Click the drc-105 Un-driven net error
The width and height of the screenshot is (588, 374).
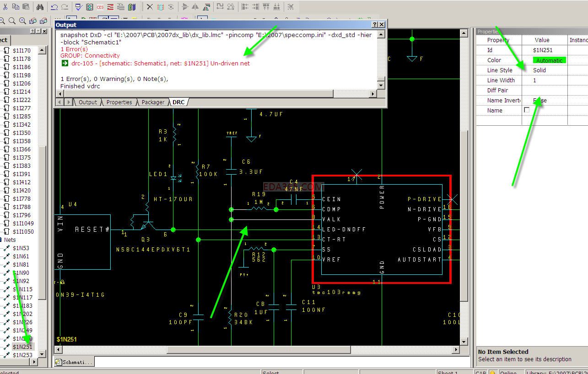pos(160,64)
